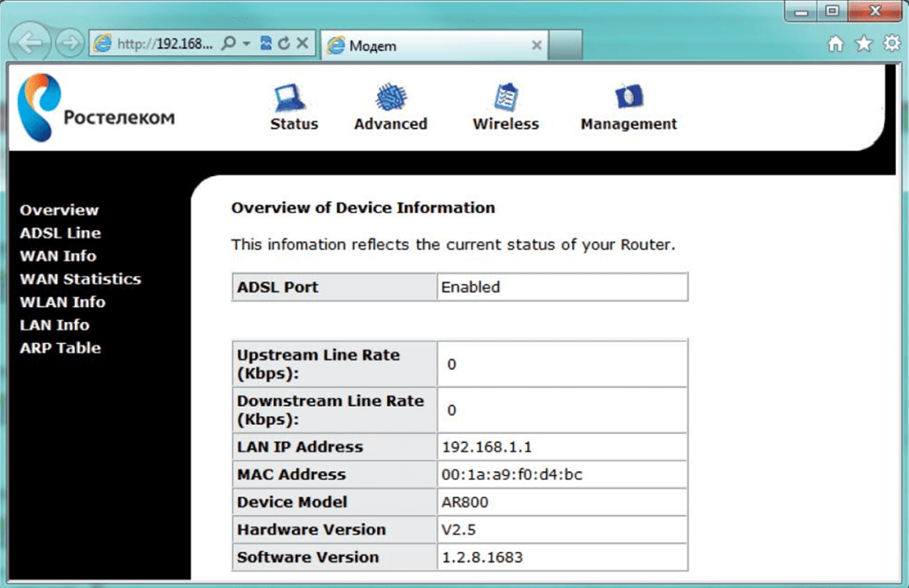Open the Management section icon

pos(629,96)
